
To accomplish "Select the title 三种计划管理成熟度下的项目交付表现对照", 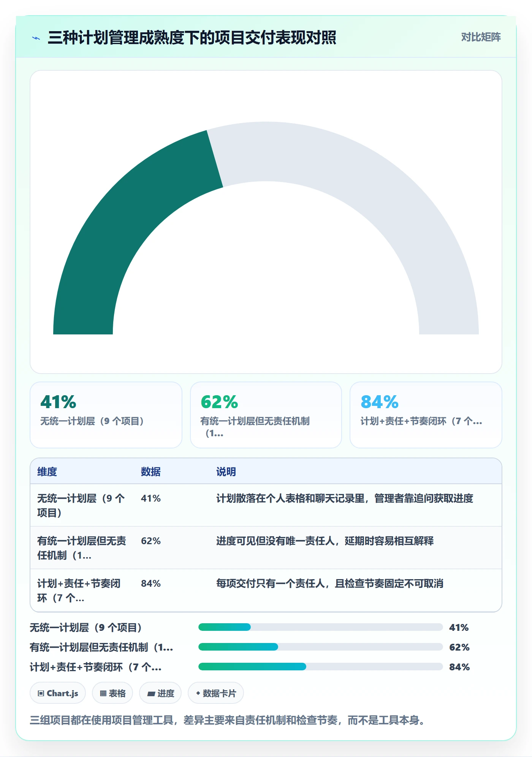I will [192, 38].
